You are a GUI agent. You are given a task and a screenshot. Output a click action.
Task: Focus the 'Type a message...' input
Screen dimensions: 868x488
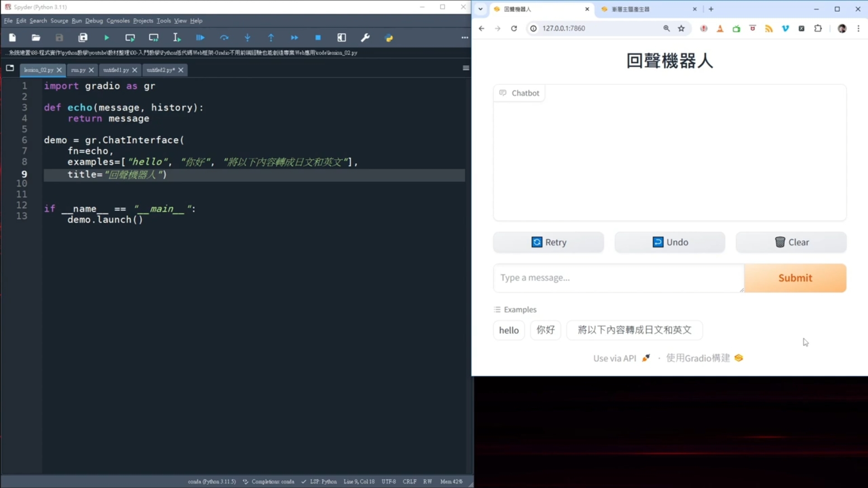click(x=618, y=278)
